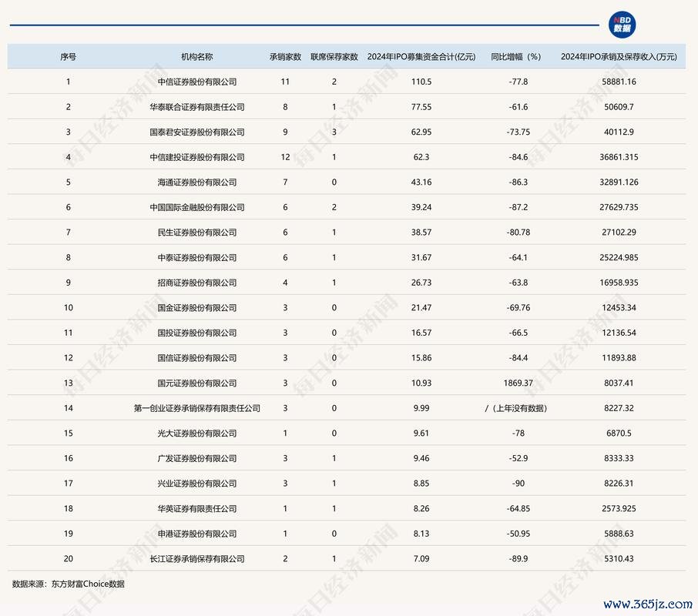Screen dimensions: 698x616
Task: Click the /（上年没有数据）cell
Action: [516, 408]
